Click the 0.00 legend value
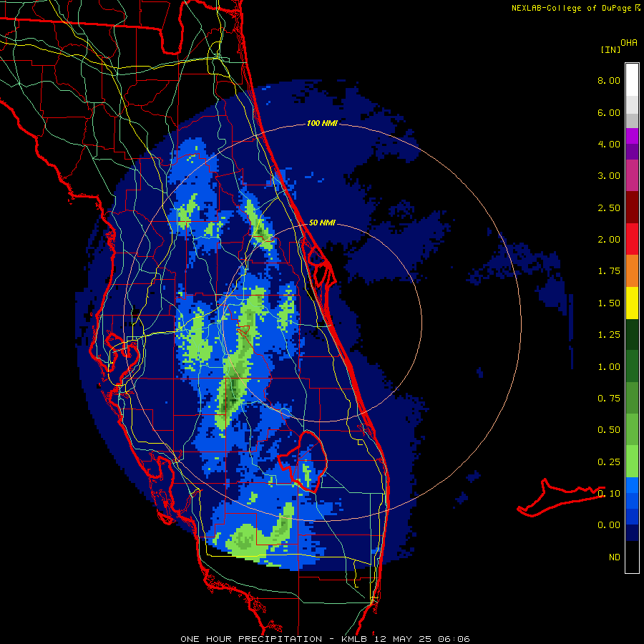The height and width of the screenshot is (644, 644). click(609, 525)
